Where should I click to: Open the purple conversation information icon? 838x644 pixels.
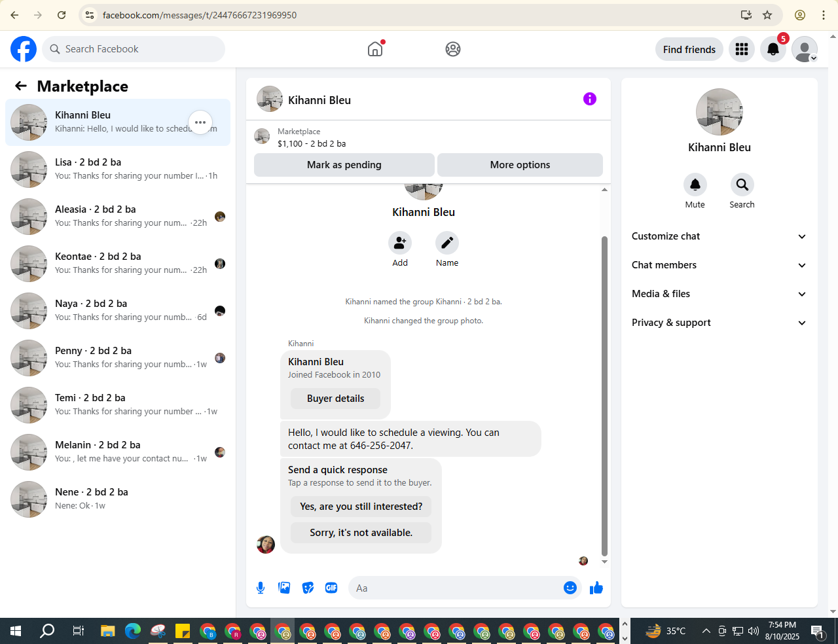click(590, 99)
